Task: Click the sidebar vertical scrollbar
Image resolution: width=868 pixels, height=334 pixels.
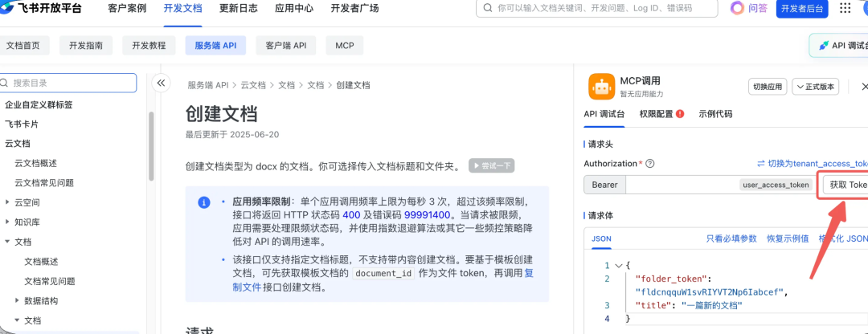Action: (x=151, y=146)
